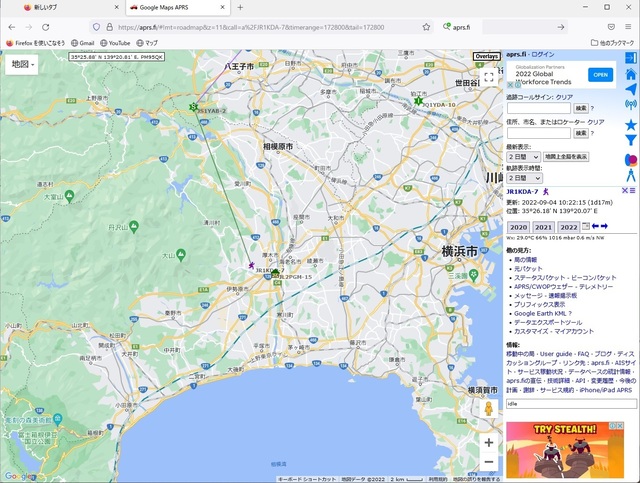Zoom in with the map plus button

click(488, 442)
